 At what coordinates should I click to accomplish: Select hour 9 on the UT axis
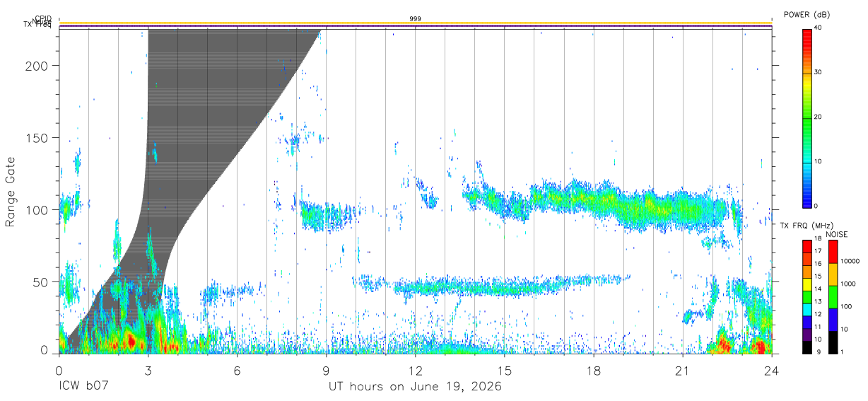[x=326, y=370]
